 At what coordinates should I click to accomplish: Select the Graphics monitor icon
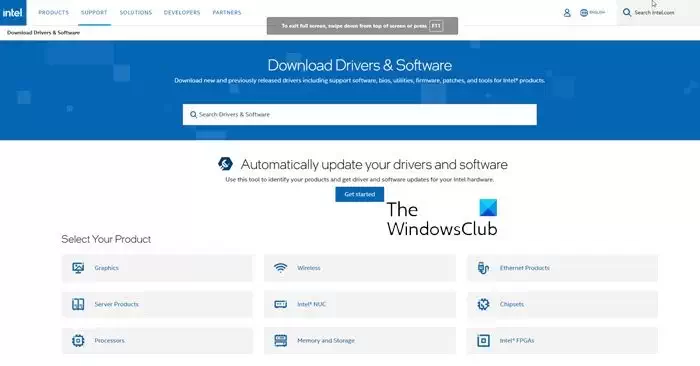click(78, 268)
